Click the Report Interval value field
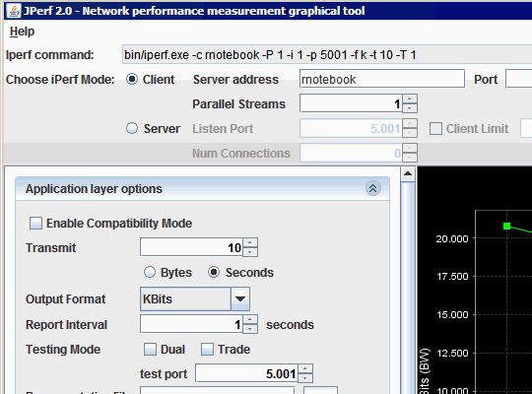 [192, 324]
